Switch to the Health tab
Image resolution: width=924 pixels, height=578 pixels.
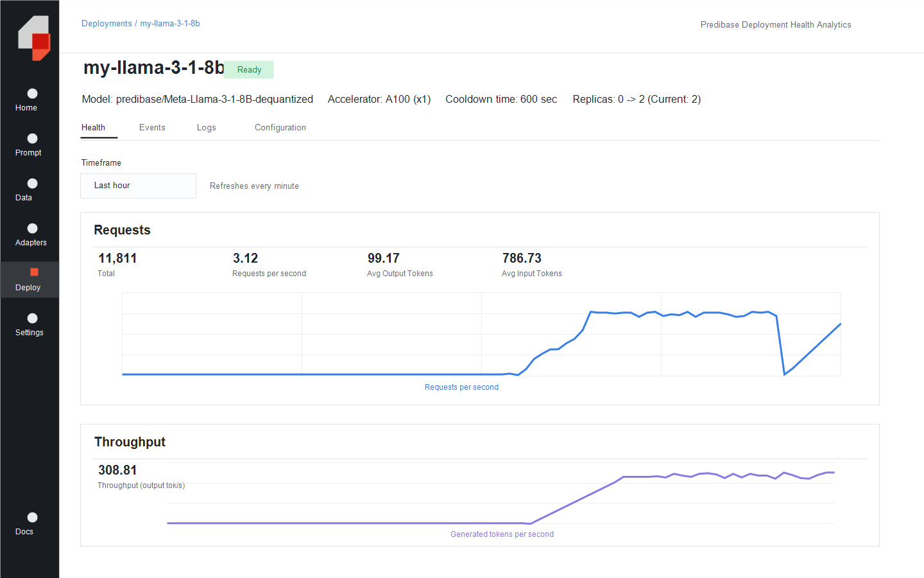pos(93,128)
